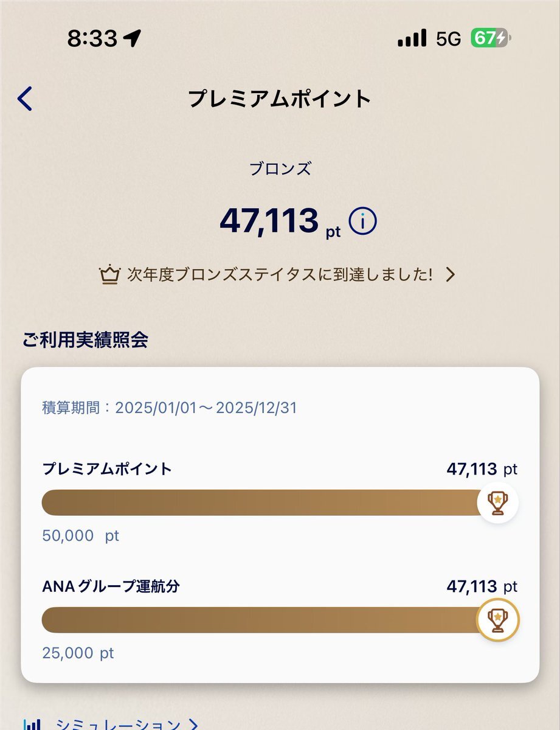Tap the crown icon before status message
Screen dimensions: 560x730
pyautogui.click(x=109, y=276)
